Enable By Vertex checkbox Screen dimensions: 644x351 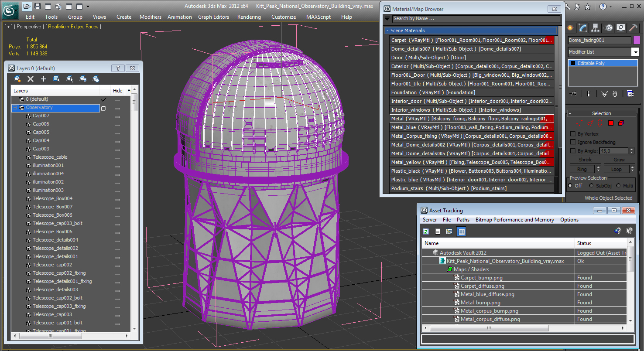click(x=573, y=134)
